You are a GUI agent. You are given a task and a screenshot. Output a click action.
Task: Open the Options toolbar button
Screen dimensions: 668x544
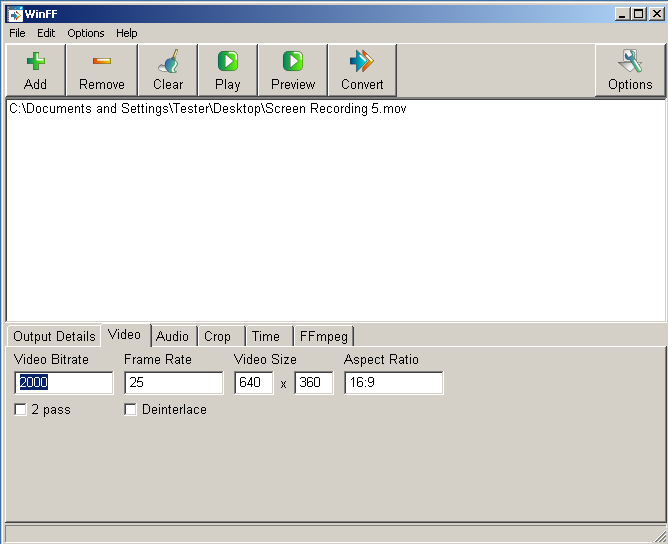pos(630,70)
